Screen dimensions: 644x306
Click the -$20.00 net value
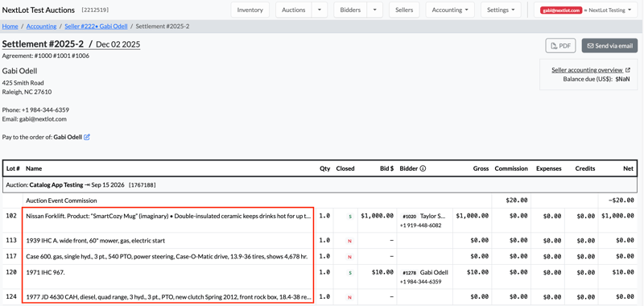(x=621, y=201)
